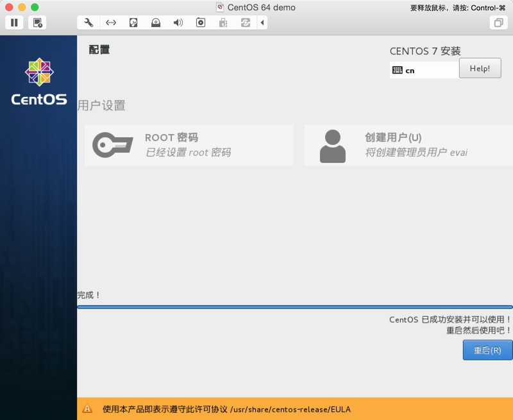Viewport: 513px width, 420px height.
Task: Select the cn keyboard layout indicator
Action: [425, 71]
